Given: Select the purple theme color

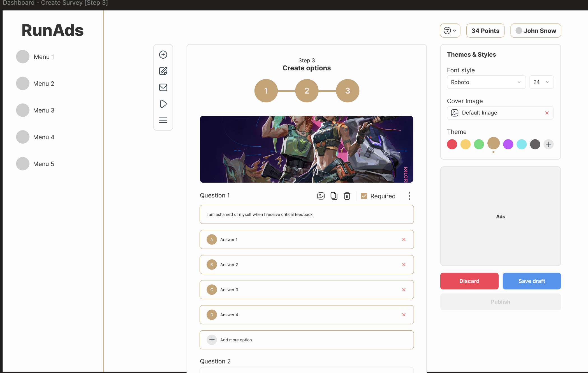Looking at the screenshot, I should pos(508,144).
